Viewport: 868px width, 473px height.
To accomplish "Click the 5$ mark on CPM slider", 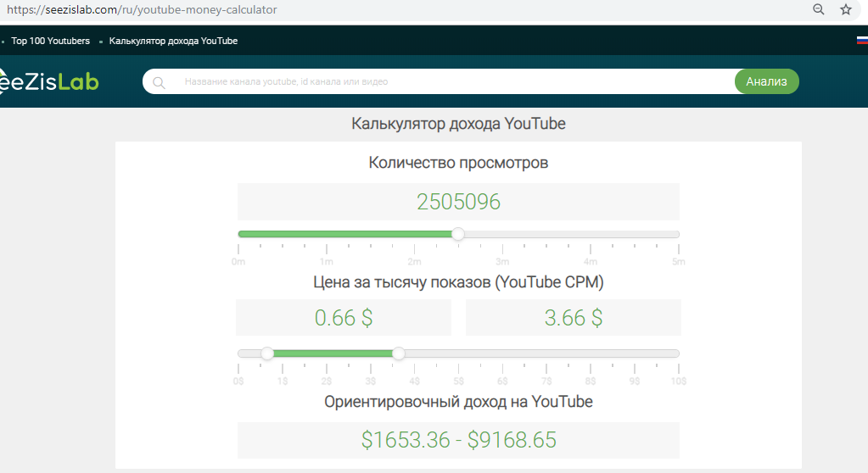I will pos(458,381).
